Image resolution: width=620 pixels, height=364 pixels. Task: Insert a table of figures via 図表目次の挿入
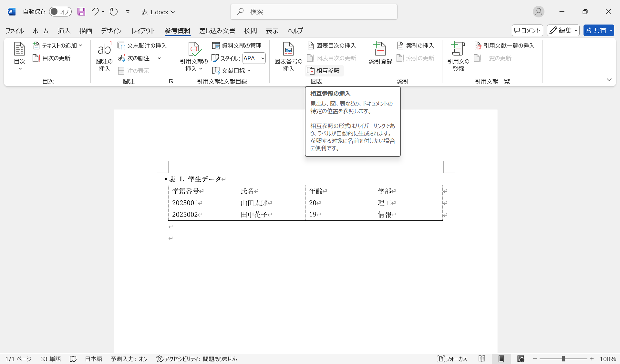click(x=331, y=45)
